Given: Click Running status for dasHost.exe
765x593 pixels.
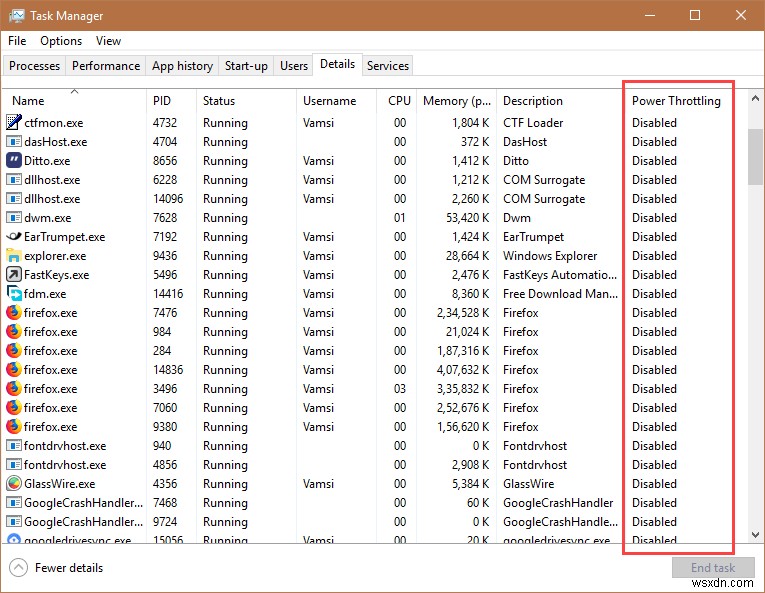Looking at the screenshot, I should point(225,142).
